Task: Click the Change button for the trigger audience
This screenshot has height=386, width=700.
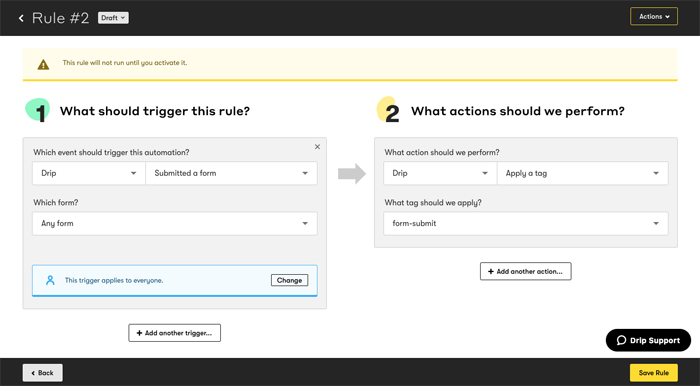Action: point(289,280)
